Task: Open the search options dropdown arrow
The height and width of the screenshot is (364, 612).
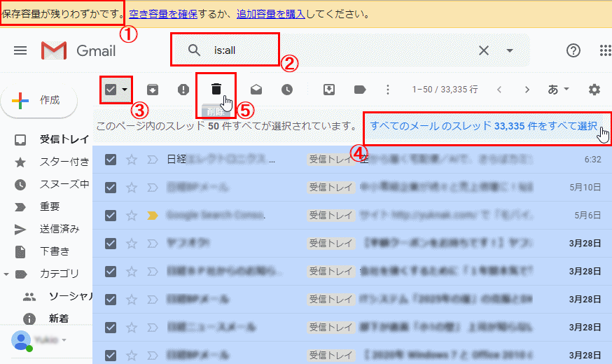Action: click(510, 50)
